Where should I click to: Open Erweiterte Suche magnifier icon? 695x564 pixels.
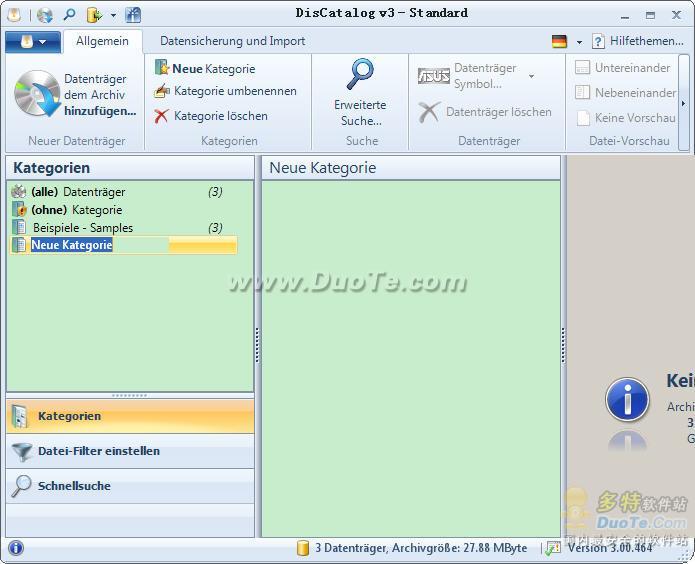tap(360, 74)
